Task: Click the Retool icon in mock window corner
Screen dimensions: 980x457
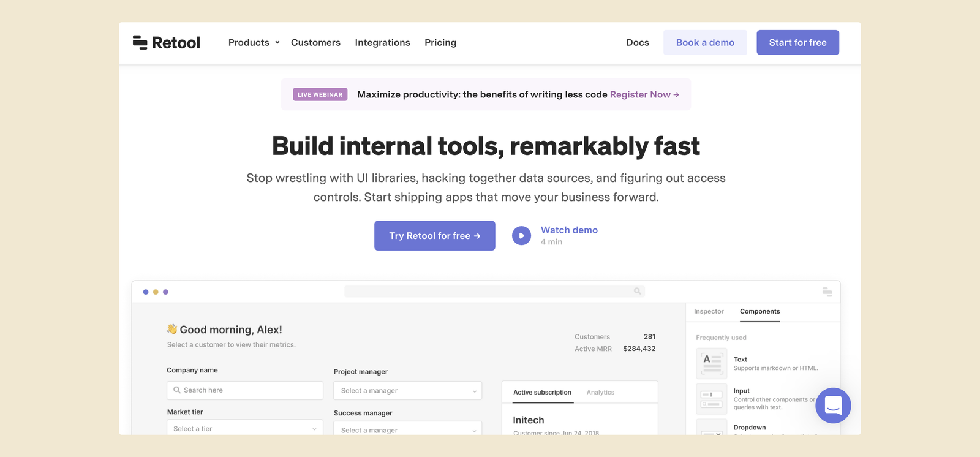Action: 827,292
